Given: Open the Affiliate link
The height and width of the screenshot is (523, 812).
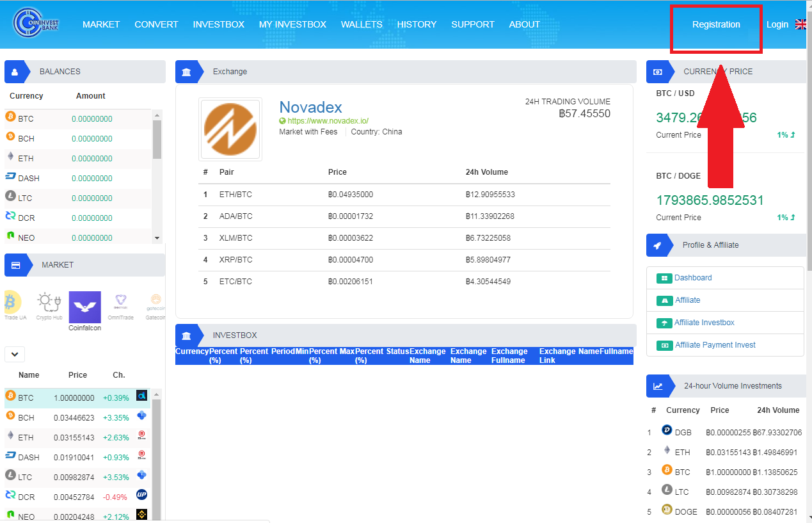Looking at the screenshot, I should click(688, 300).
